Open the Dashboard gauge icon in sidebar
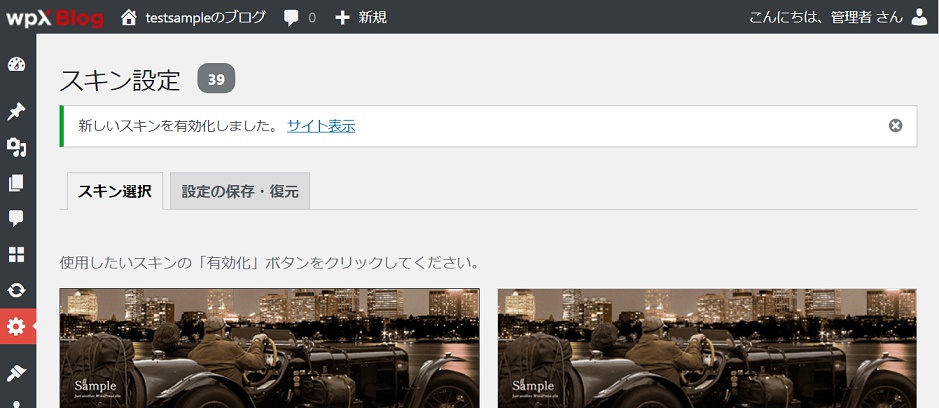 click(16, 66)
